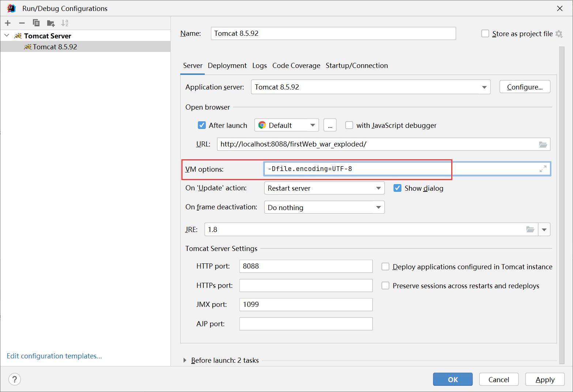Switch to the Deployment tab
The image size is (573, 392).
coord(227,66)
